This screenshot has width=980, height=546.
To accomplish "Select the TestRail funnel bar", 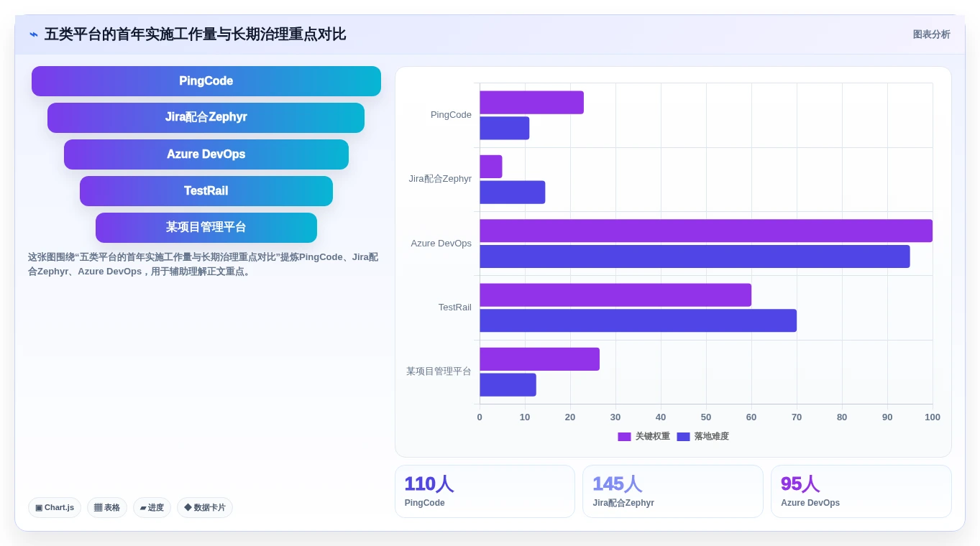I will pos(206,191).
